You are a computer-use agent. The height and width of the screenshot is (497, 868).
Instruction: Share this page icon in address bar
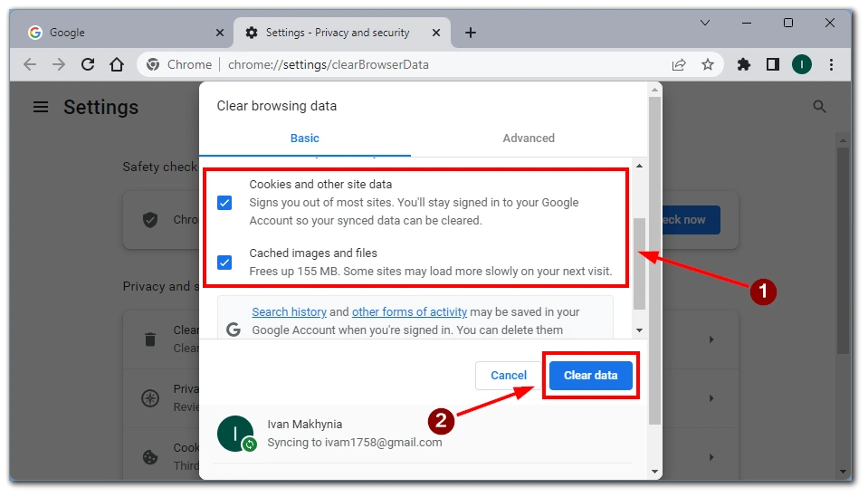(x=679, y=65)
